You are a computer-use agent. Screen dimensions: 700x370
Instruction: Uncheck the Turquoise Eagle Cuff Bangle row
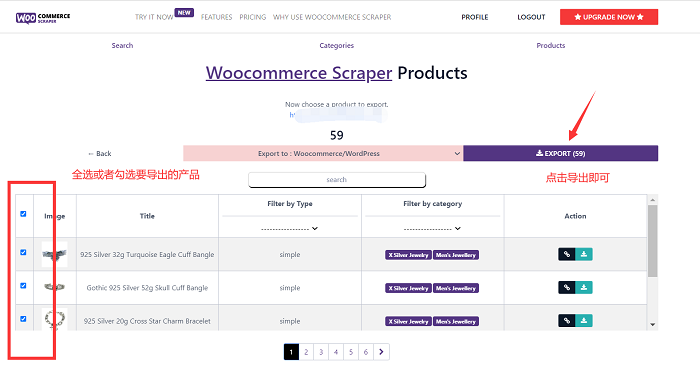23,252
